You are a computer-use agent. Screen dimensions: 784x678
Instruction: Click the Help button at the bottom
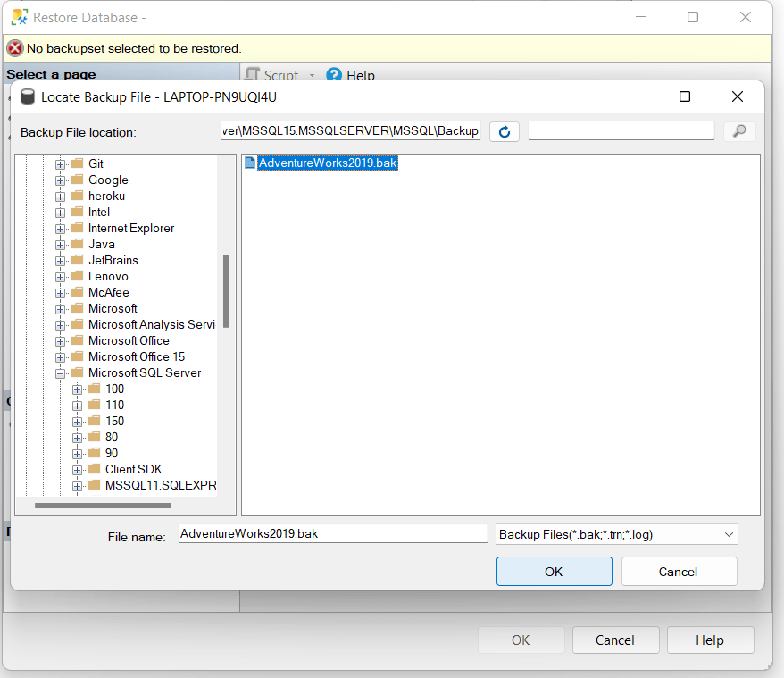(x=710, y=640)
